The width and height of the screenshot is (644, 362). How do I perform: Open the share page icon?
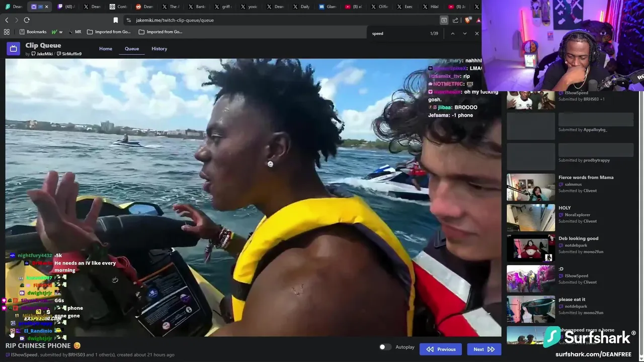coord(455,20)
